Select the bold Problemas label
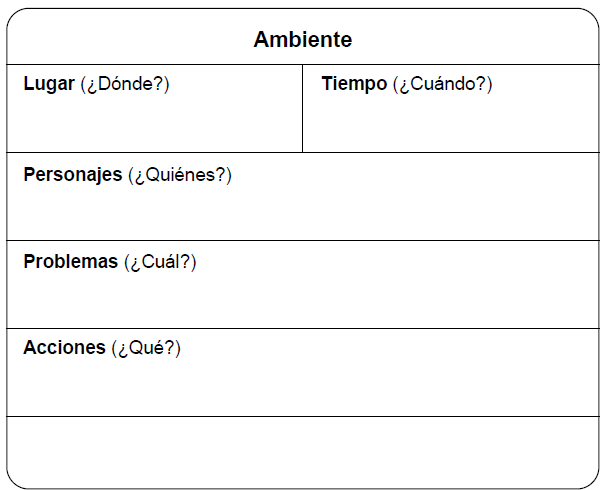The width and height of the screenshot is (604, 490). pos(70,263)
